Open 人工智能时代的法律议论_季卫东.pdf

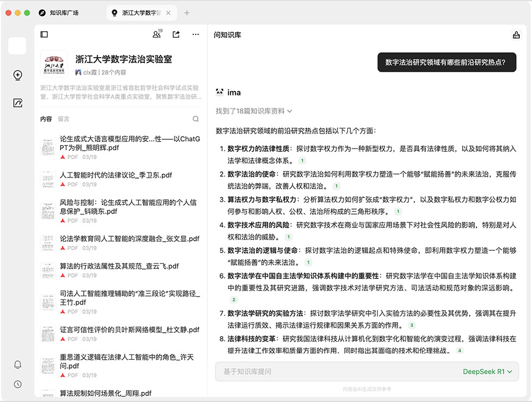116,175
